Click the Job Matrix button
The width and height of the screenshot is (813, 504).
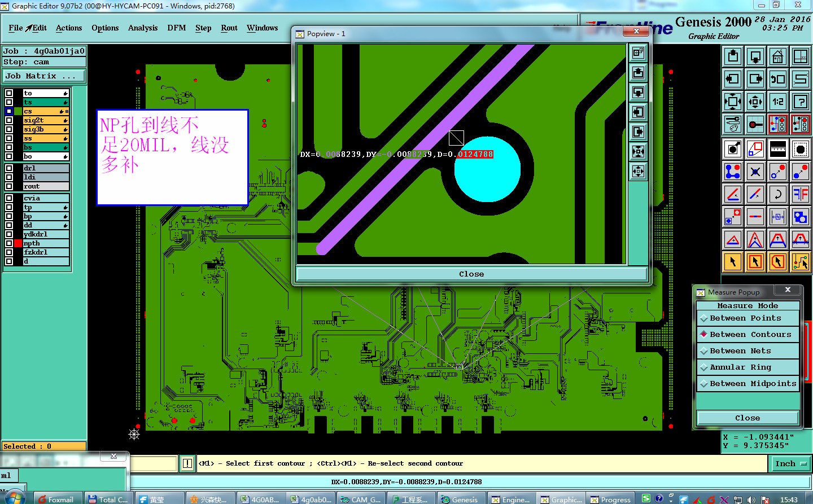pos(44,76)
